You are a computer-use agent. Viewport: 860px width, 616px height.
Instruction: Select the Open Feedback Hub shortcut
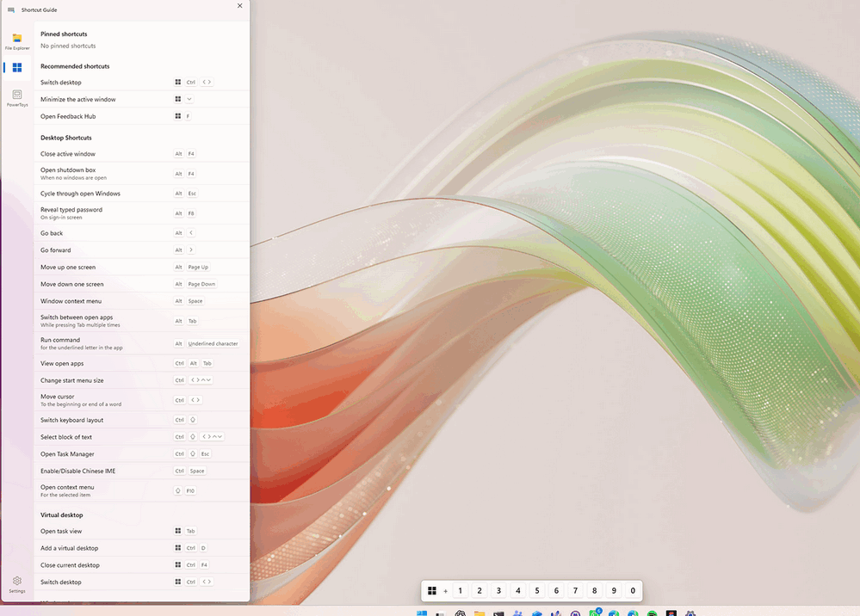[141, 116]
